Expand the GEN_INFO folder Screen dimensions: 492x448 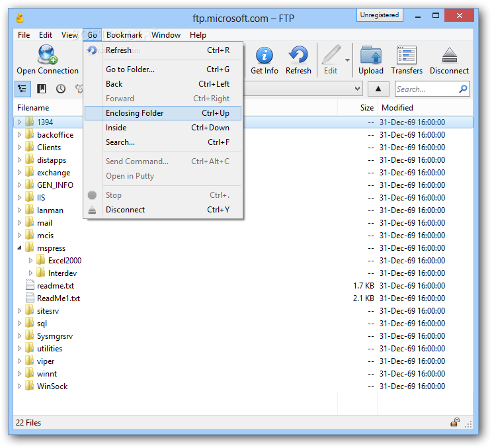click(19, 185)
